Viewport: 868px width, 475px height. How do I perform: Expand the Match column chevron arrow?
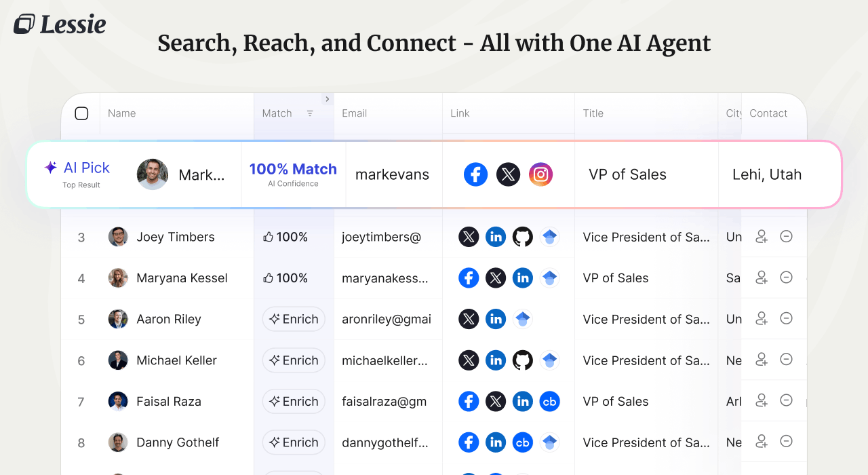coord(327,99)
